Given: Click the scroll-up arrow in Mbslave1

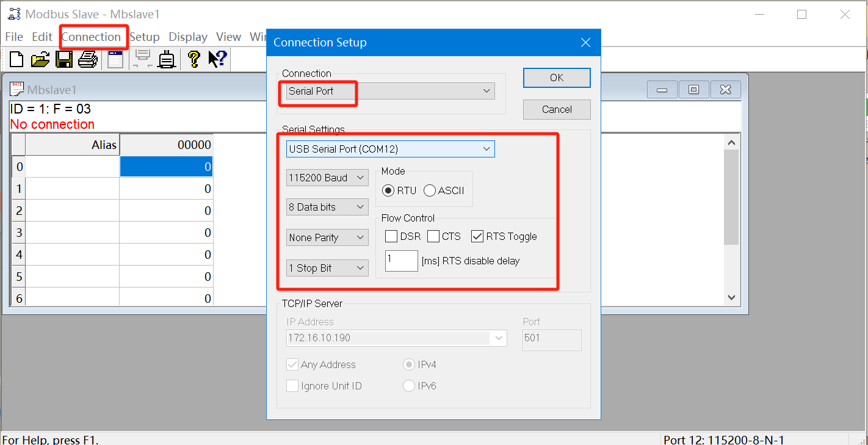Looking at the screenshot, I should point(732,142).
